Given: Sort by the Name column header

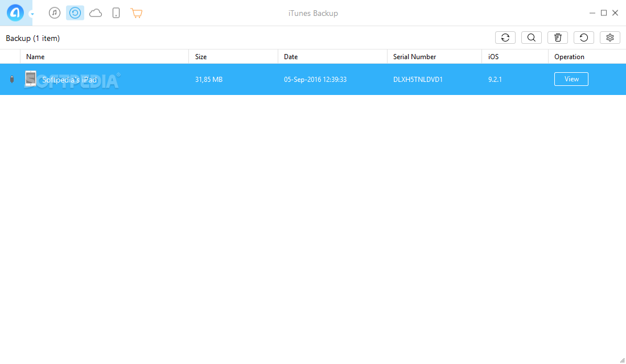Looking at the screenshot, I should (x=105, y=57).
